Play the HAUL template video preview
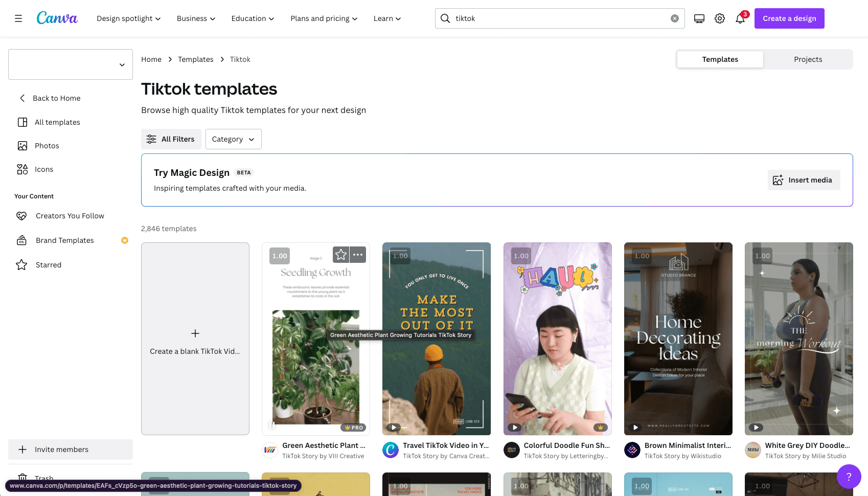This screenshot has width=868, height=496. pyautogui.click(x=515, y=427)
